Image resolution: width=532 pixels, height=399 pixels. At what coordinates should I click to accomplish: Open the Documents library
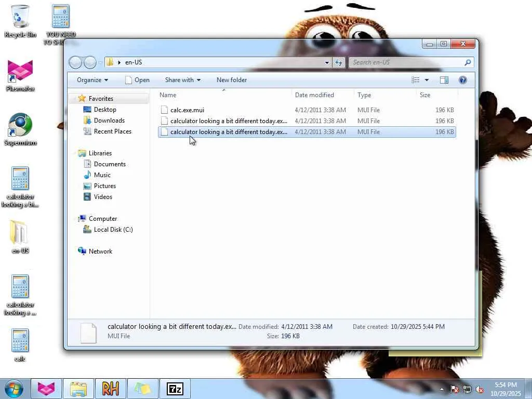[110, 164]
